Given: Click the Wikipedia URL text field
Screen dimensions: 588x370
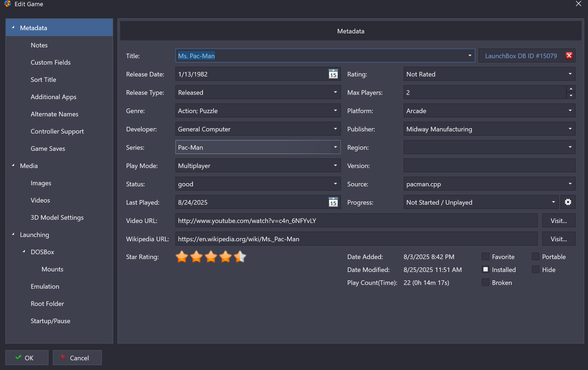Looking at the screenshot, I should tap(357, 239).
